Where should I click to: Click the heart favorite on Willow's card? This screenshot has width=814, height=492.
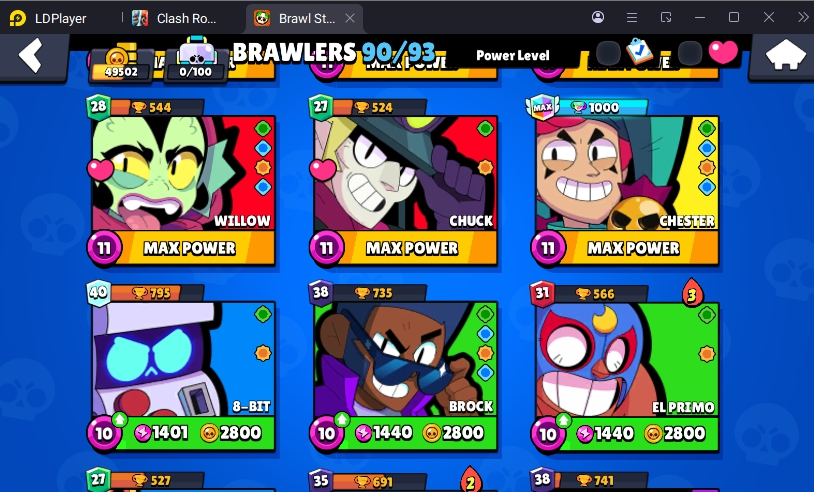pos(100,169)
